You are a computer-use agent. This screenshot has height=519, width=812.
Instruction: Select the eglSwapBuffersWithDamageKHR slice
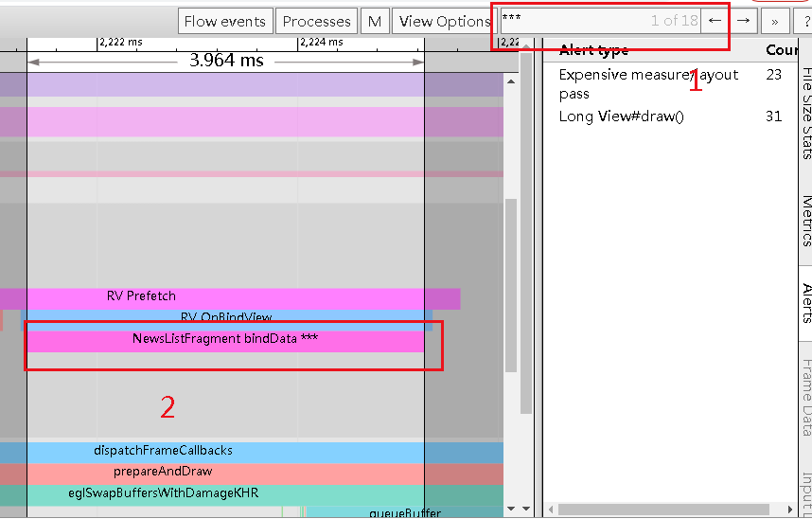click(x=252, y=495)
